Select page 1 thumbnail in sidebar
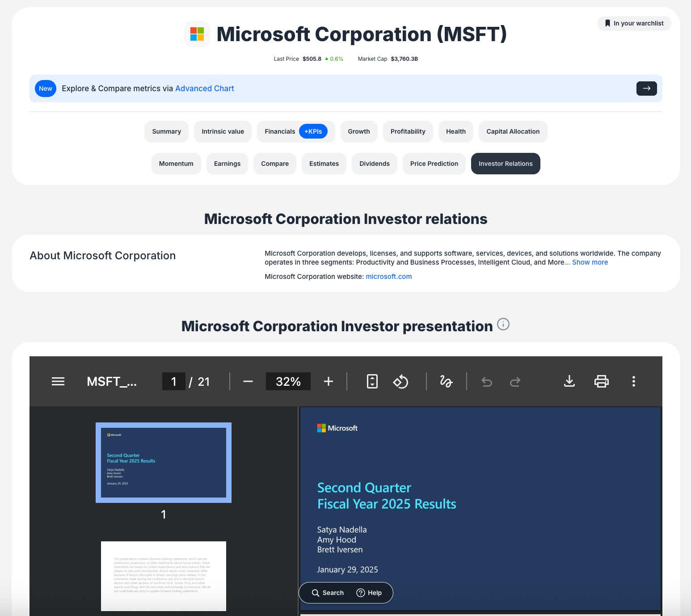 164,463
